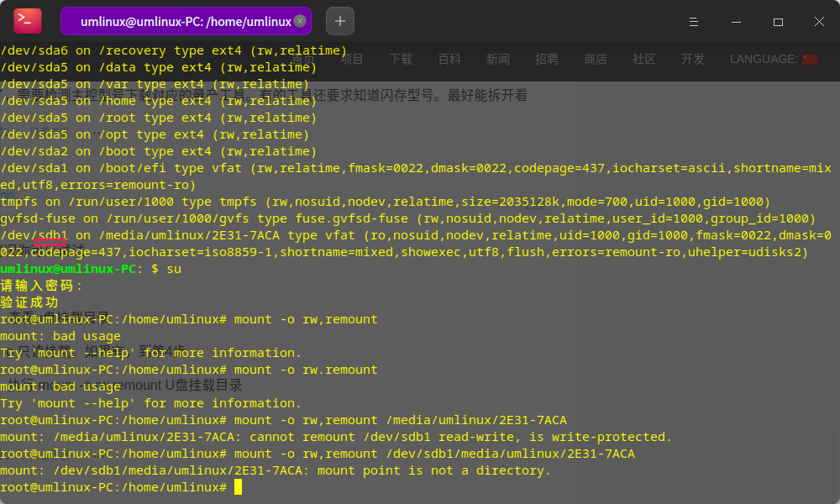Screen dimensions: 840x504
Task: Click the 百科 link in the background page
Action: [x=449, y=59]
